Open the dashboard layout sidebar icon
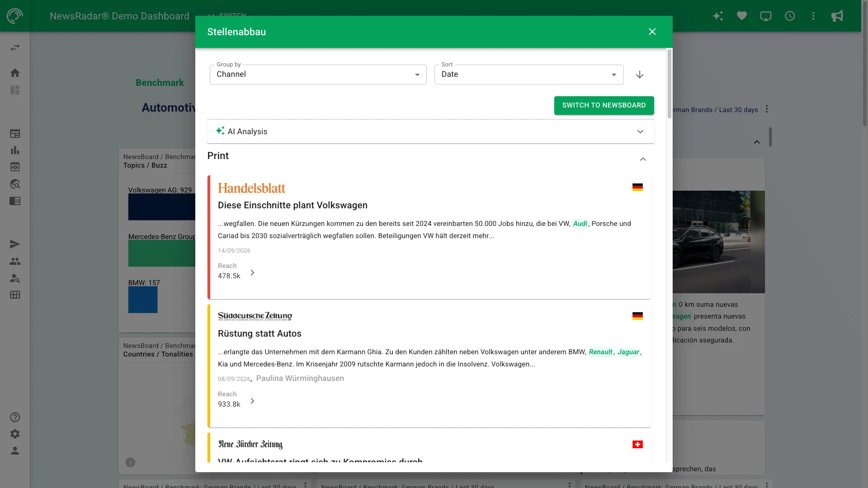This screenshot has width=868, height=488. [15, 90]
